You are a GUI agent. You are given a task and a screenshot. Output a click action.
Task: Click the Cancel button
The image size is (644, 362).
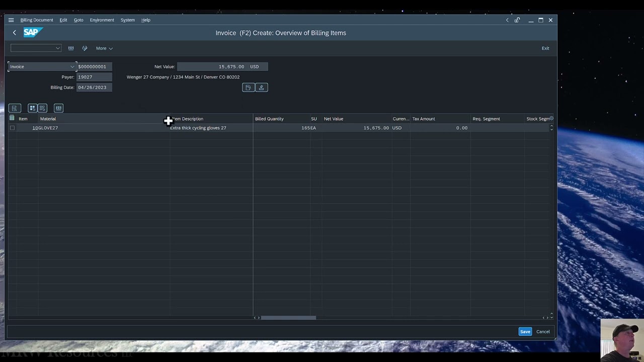pos(543,332)
